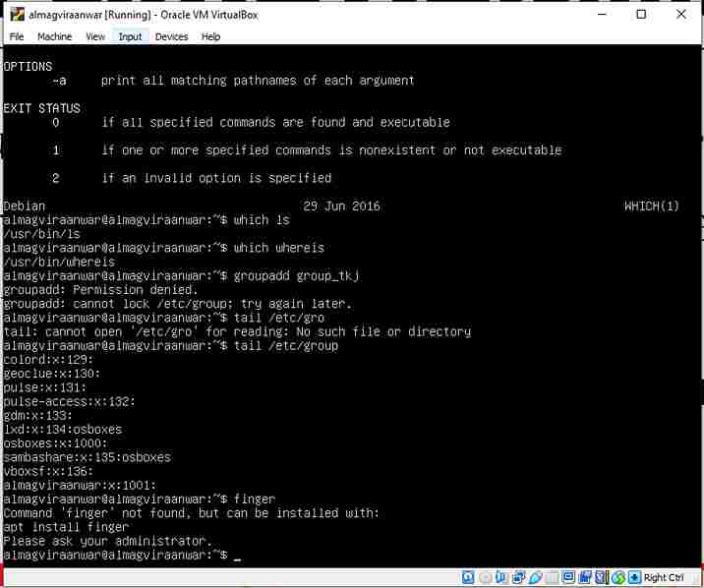Open the Devices menu
Viewport: 704px width, 588px height.
click(171, 36)
